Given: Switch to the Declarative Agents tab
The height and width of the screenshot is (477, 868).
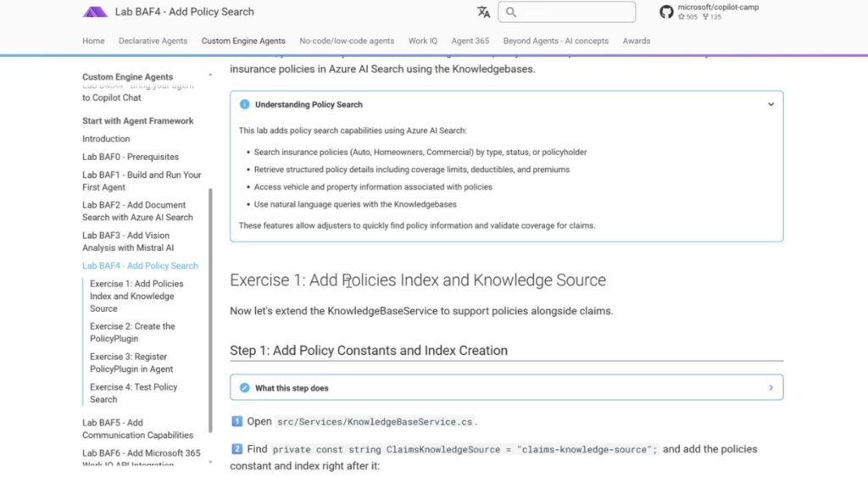Looking at the screenshot, I should (153, 41).
